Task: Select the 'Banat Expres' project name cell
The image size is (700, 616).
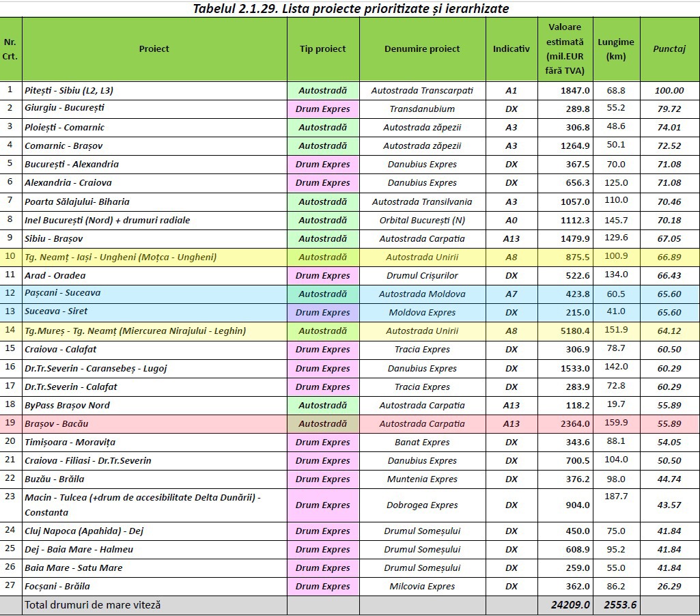Action: click(422, 442)
